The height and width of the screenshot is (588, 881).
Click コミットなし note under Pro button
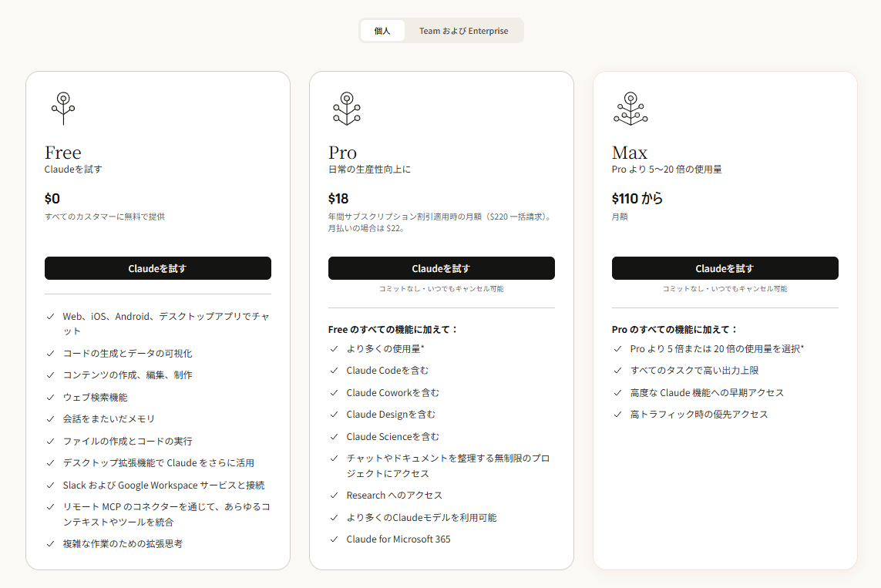(442, 289)
